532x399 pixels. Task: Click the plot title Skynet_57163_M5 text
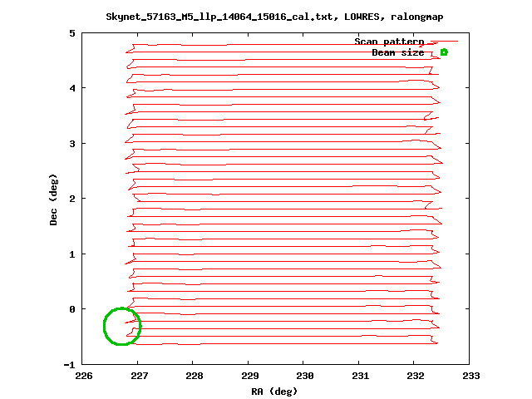coord(274,17)
